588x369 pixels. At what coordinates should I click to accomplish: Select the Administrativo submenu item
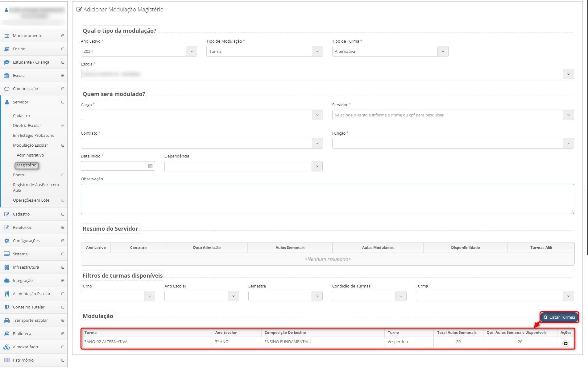point(30,155)
